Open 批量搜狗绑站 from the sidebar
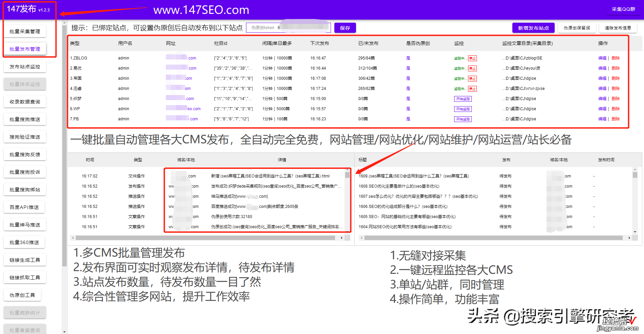The image size is (644, 334). pyautogui.click(x=25, y=190)
